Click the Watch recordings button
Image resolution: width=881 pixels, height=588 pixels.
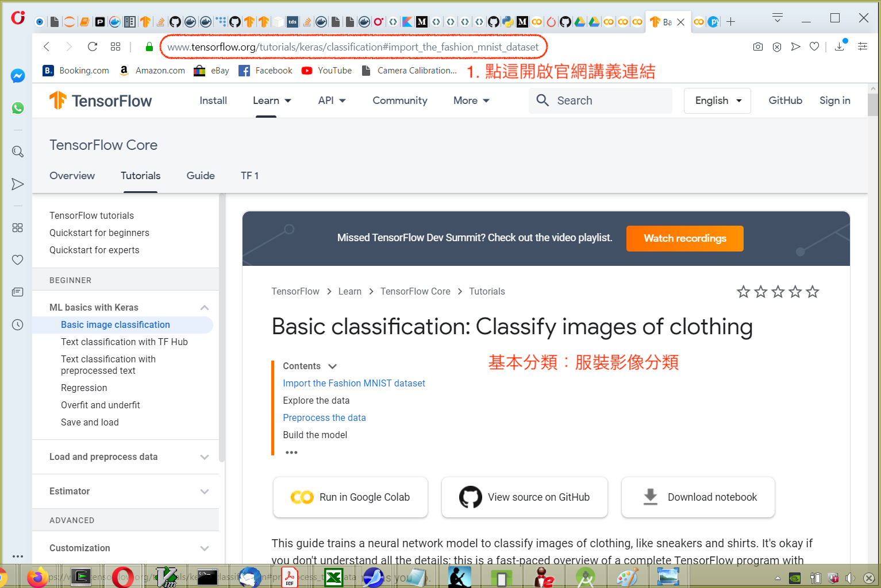click(685, 238)
